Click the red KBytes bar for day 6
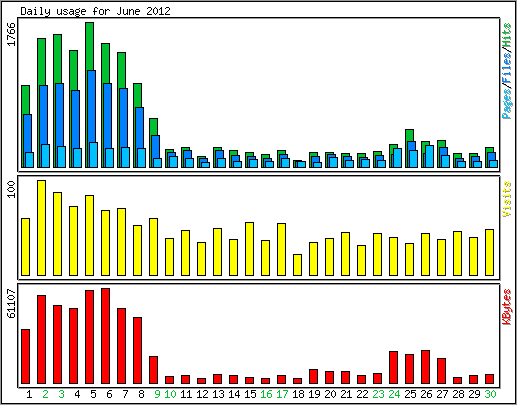 point(106,336)
